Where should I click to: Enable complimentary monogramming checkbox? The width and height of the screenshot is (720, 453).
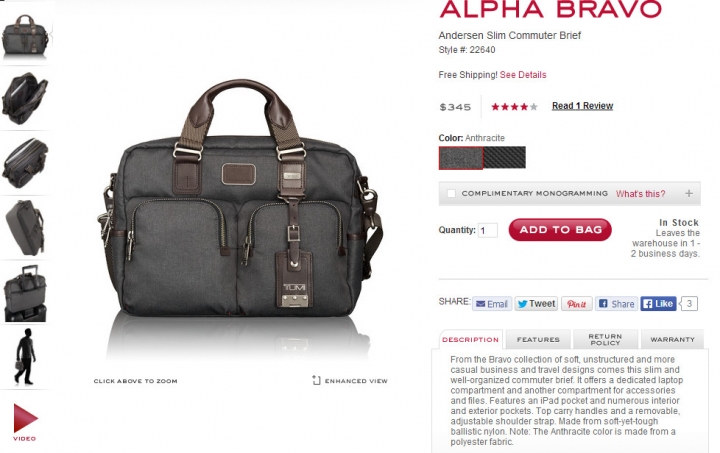click(x=451, y=193)
